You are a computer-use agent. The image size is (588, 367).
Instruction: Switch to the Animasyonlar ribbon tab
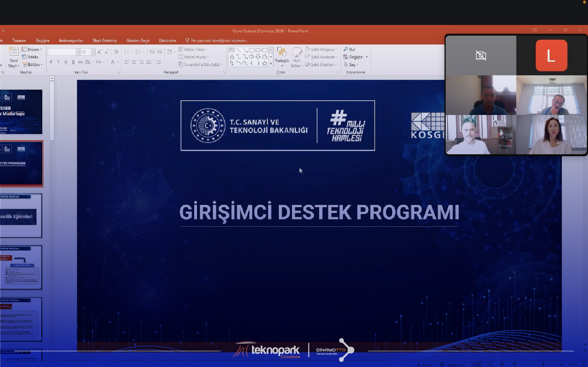tap(71, 40)
